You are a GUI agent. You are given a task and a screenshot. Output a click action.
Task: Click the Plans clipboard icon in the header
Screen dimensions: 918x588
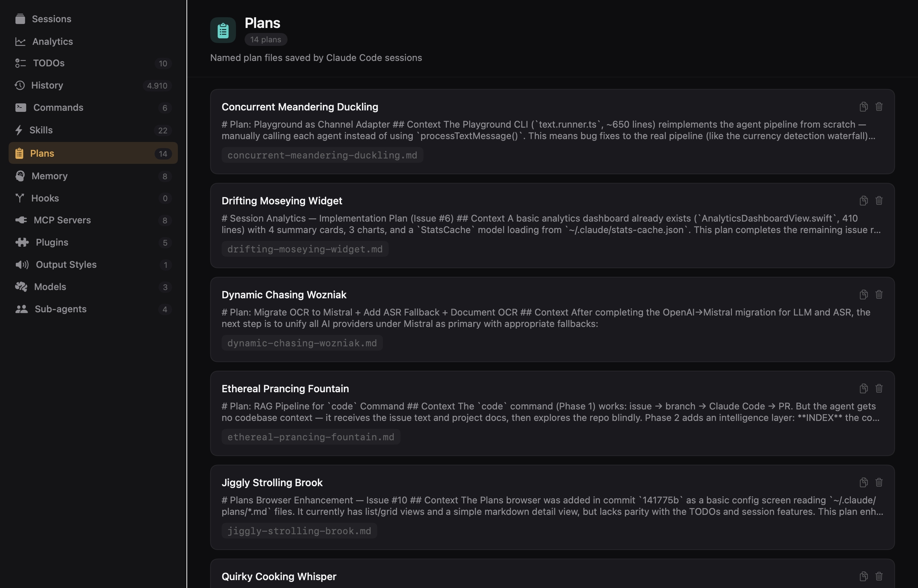point(223,30)
